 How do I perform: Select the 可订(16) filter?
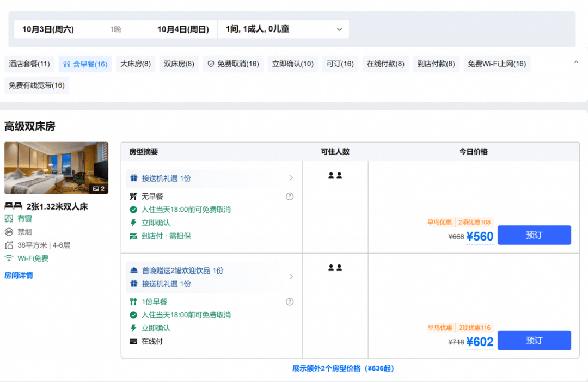point(340,64)
